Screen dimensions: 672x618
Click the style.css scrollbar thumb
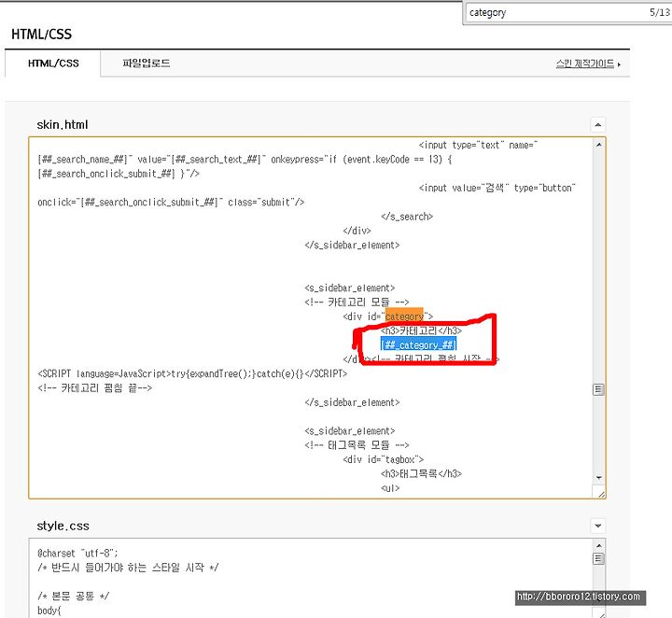pos(598,558)
